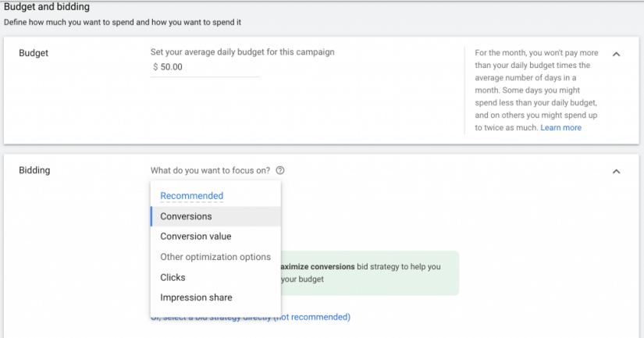Click the Set your average daily budget label
644x338 pixels.
pos(242,52)
